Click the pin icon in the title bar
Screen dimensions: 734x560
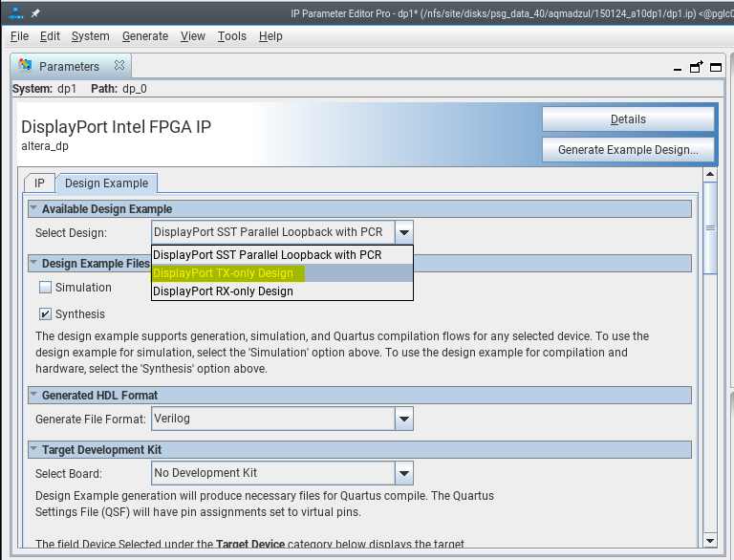(35, 13)
